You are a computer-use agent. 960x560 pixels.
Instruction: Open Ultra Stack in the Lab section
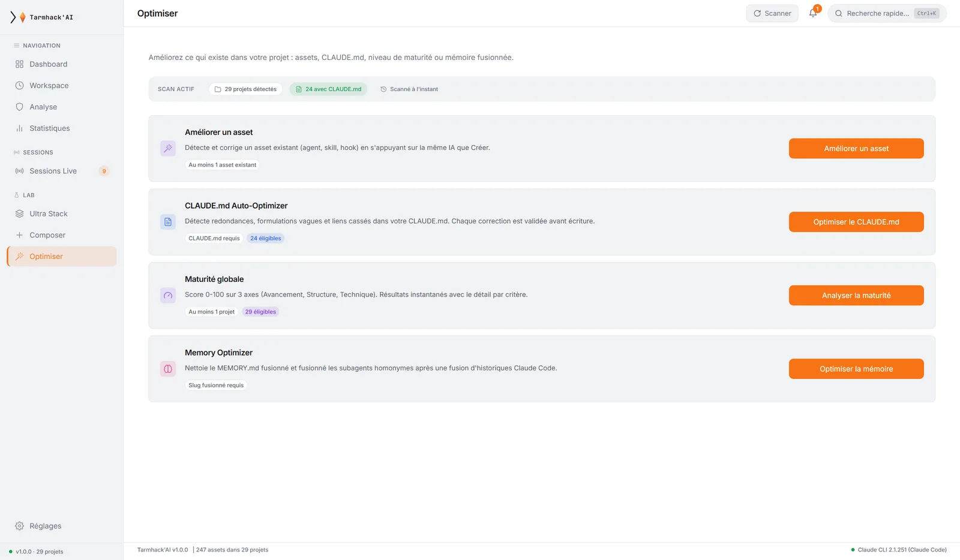point(62,213)
